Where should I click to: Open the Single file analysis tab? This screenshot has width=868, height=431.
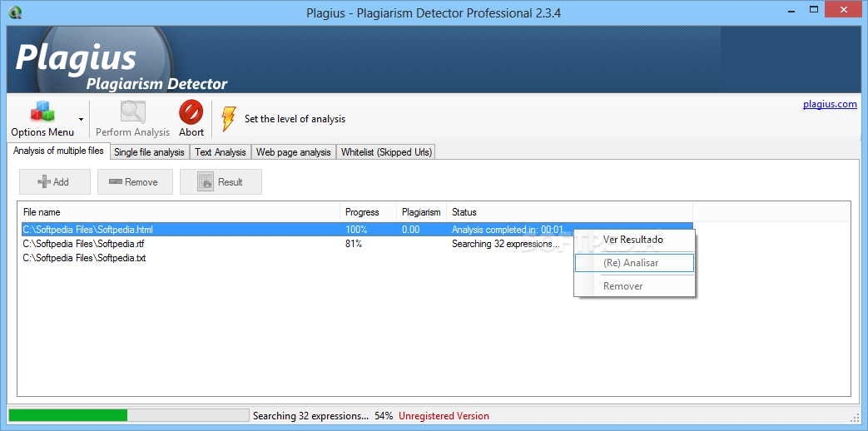[149, 152]
